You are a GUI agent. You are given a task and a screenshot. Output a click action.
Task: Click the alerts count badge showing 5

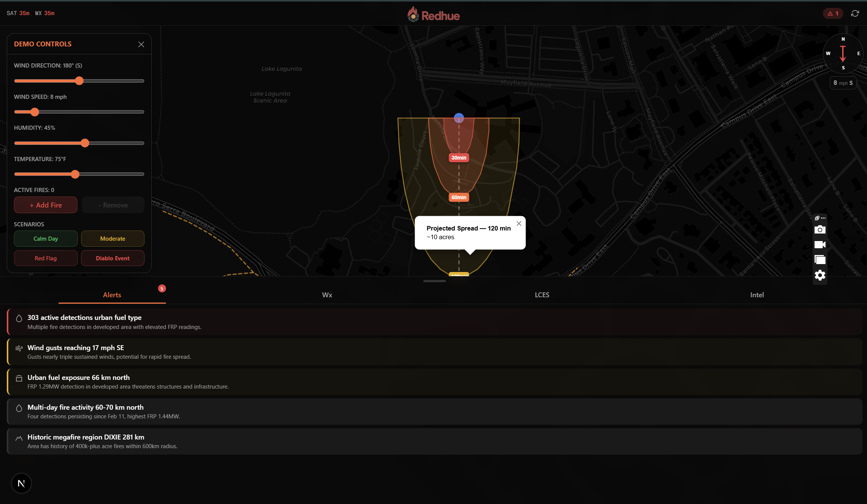[162, 289]
